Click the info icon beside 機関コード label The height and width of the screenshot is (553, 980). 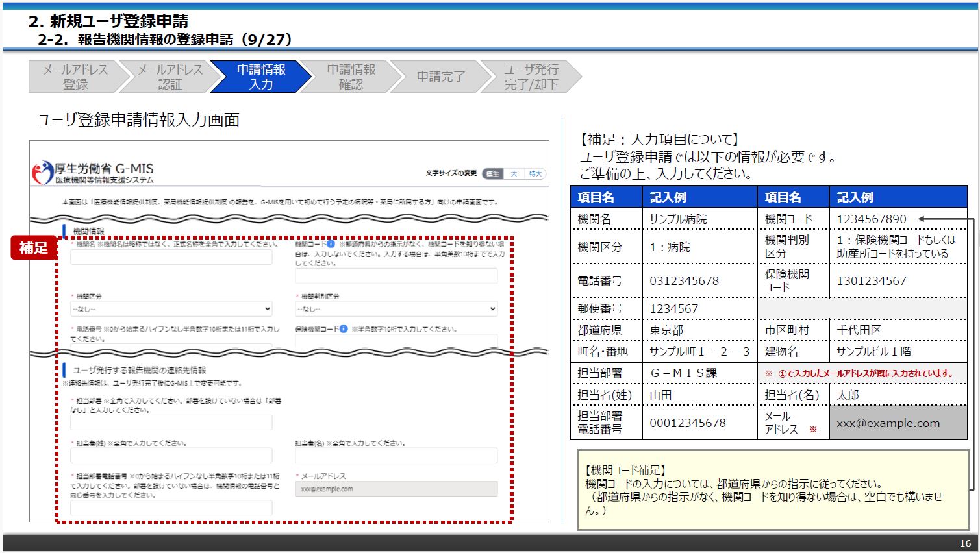pyautogui.click(x=331, y=245)
